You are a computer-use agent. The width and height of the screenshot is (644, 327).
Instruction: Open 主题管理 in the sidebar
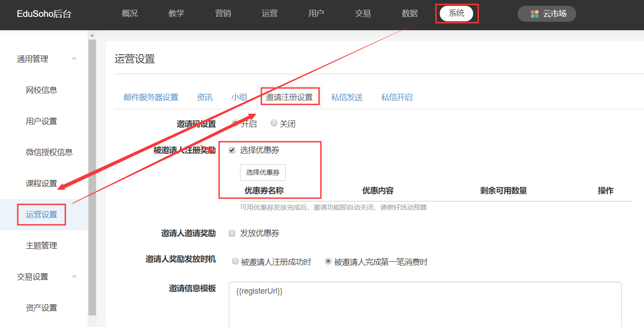[x=41, y=246]
